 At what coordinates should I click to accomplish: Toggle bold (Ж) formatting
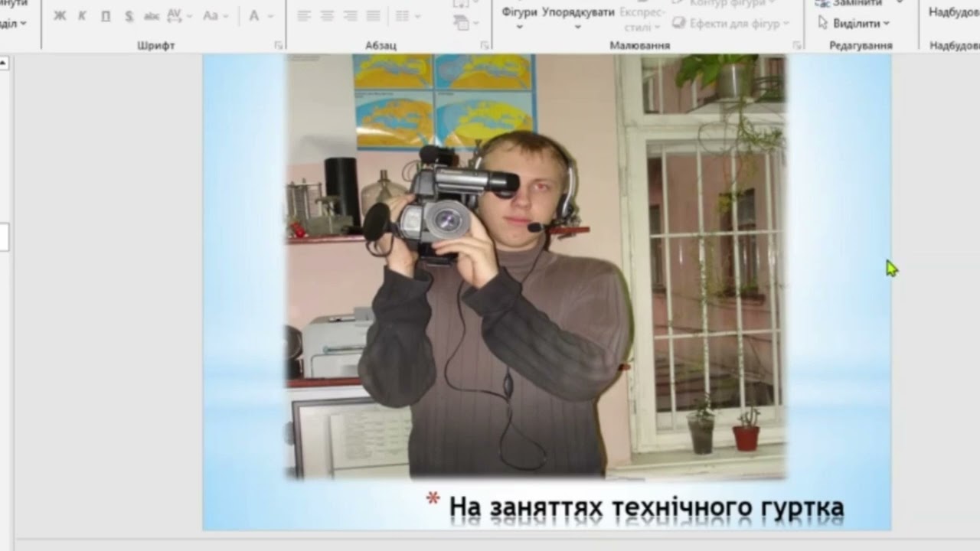60,15
